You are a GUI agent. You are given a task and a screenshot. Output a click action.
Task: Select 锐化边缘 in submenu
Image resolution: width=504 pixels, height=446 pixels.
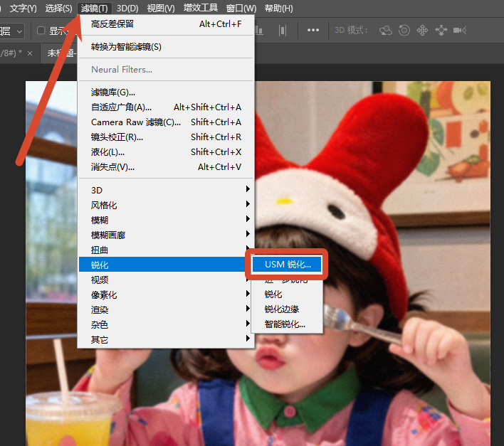(x=287, y=309)
